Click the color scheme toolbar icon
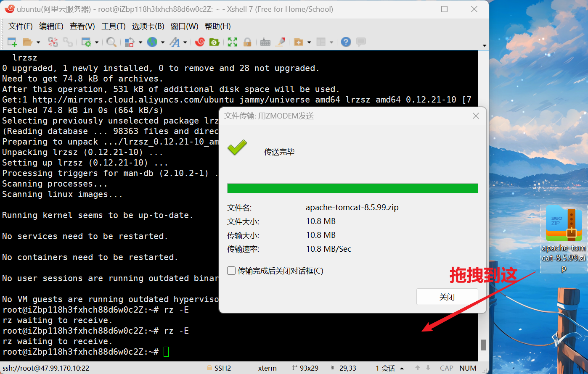 click(x=130, y=42)
